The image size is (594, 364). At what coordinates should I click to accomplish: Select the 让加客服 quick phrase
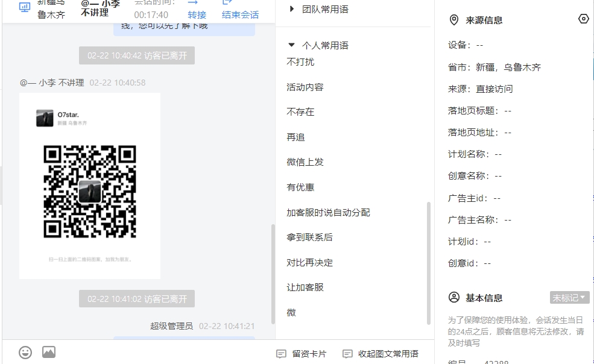tap(305, 287)
